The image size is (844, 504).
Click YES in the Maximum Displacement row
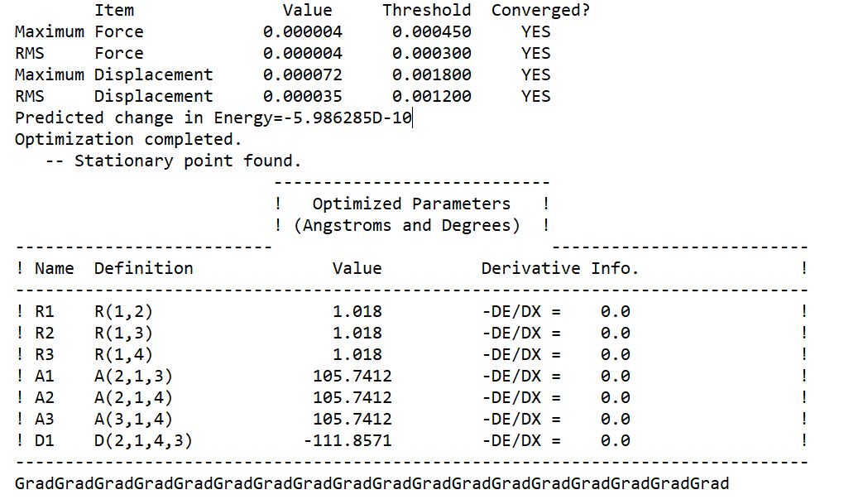tap(535, 75)
